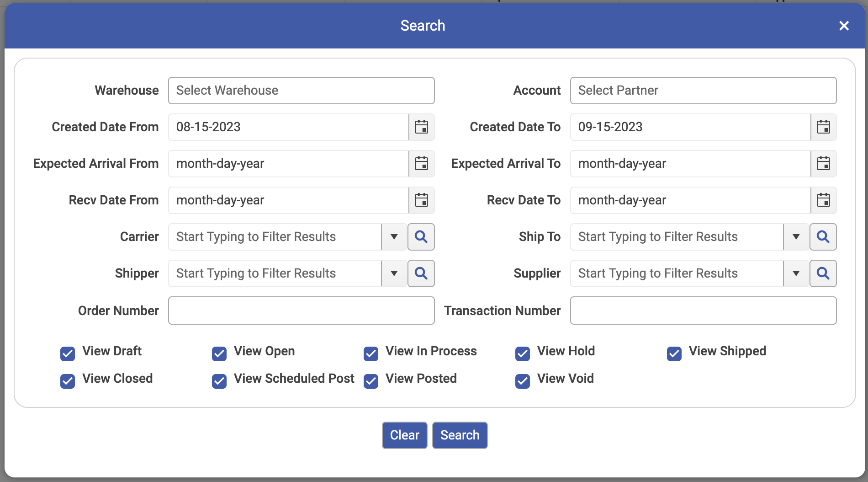Open calendar for Recv Date To

coord(823,200)
